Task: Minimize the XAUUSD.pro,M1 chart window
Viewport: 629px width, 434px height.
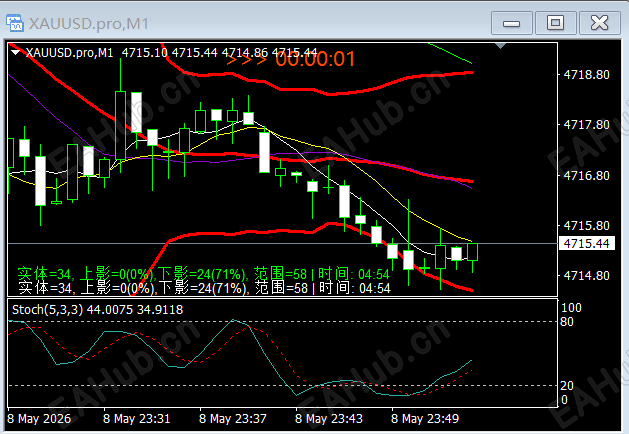Action: tap(512, 23)
